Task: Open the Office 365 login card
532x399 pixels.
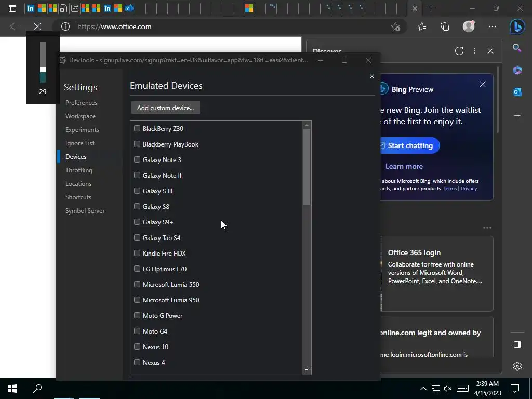Action: tap(437, 273)
